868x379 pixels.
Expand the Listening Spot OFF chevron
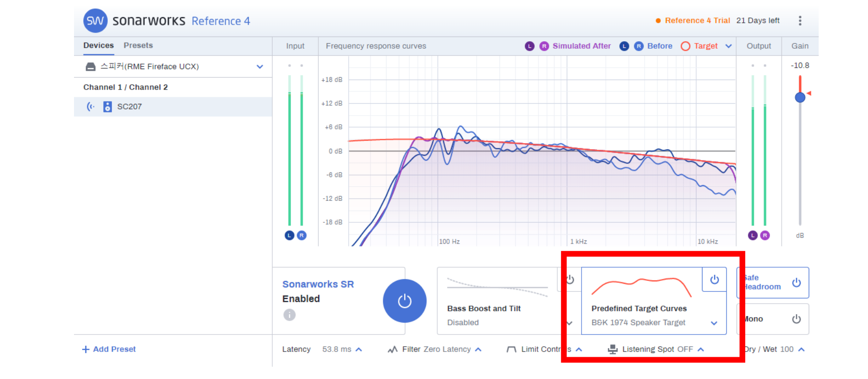pyautogui.click(x=701, y=350)
